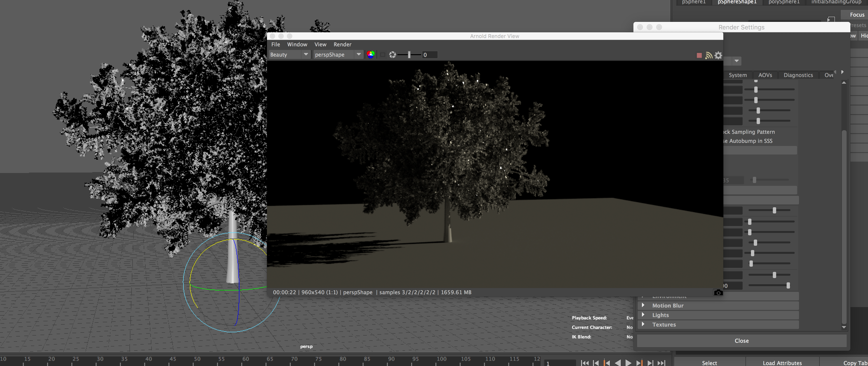868x366 pixels.
Task: Click the Close button in Render Settings
Action: (741, 341)
